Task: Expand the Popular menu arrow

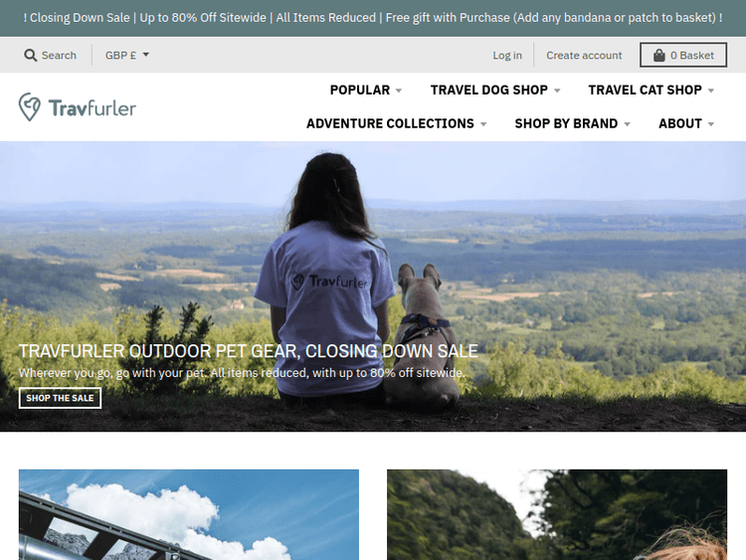Action: (399, 91)
